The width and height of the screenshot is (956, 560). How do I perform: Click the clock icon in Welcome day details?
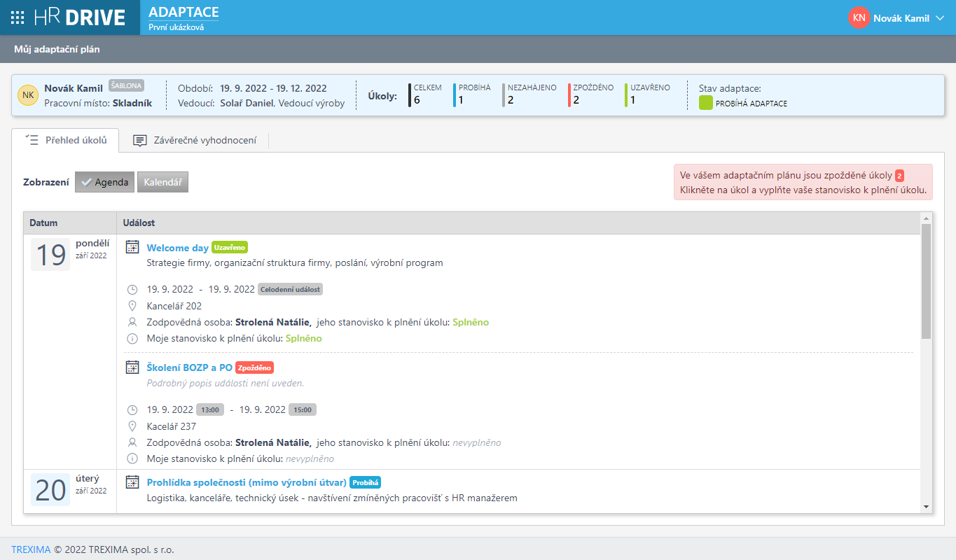pos(132,290)
